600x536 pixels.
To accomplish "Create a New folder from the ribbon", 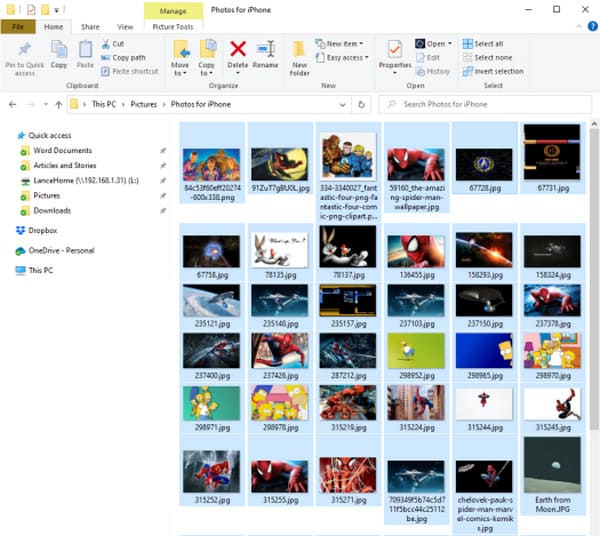I will click(299, 56).
